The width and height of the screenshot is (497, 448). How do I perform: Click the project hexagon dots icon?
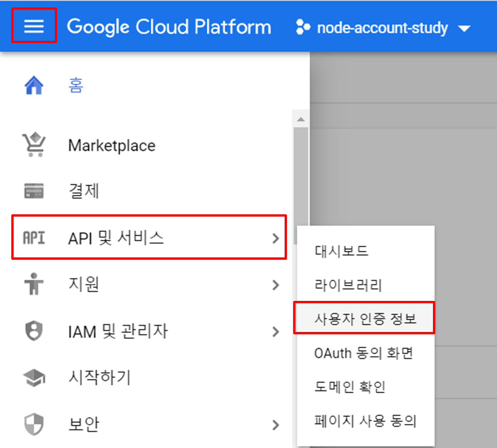(x=303, y=28)
